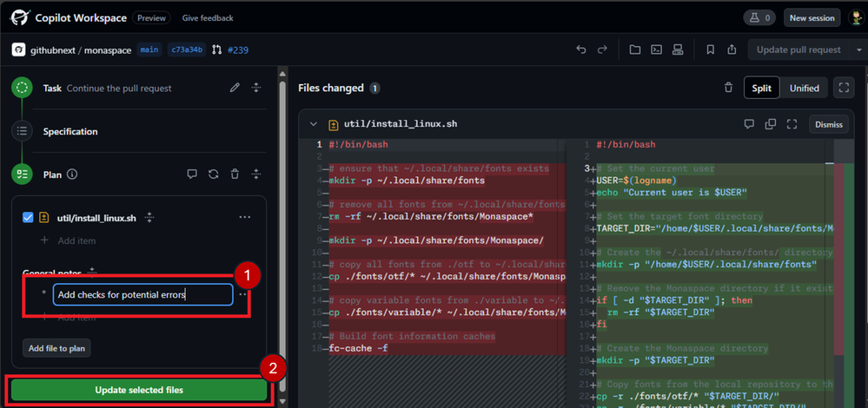
Task: Show Plan info icon
Action: (72, 174)
